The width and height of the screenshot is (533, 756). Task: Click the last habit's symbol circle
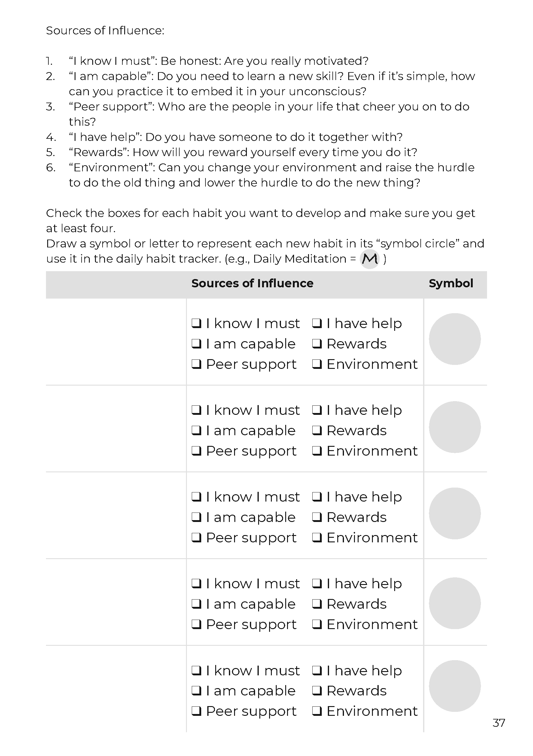[x=454, y=686]
